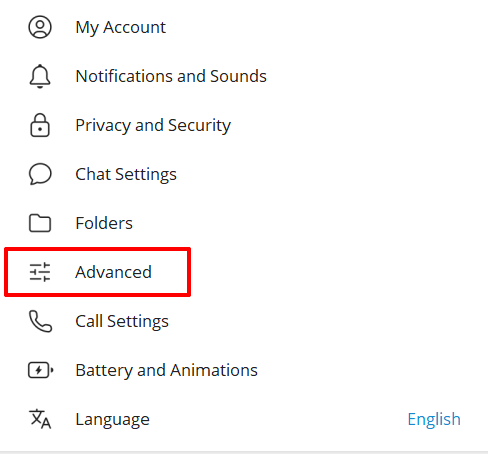
Task: Click the blue English language link
Action: point(434,419)
